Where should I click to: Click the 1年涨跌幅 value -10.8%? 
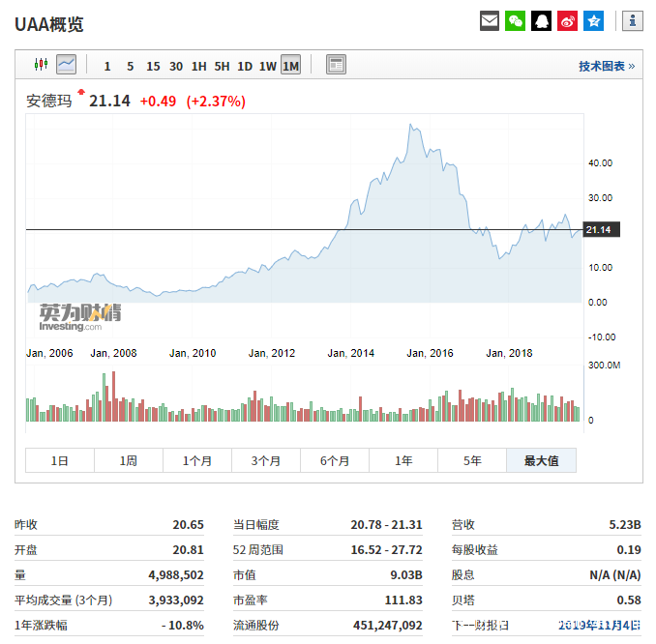183,626
